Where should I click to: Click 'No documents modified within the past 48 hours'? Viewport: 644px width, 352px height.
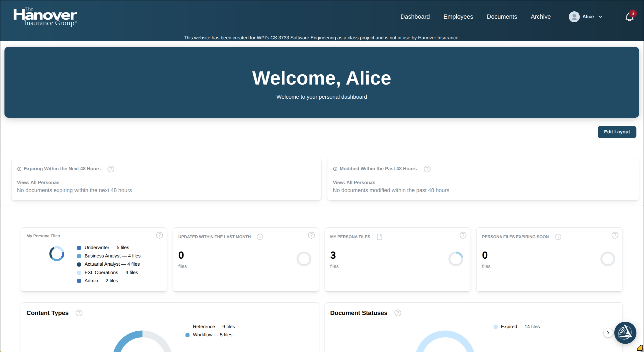[391, 190]
